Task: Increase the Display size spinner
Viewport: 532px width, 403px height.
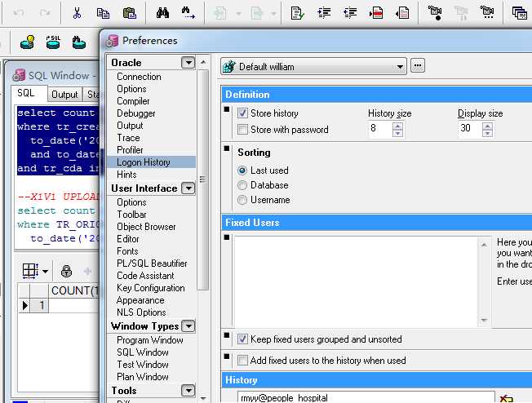Action: (487, 126)
